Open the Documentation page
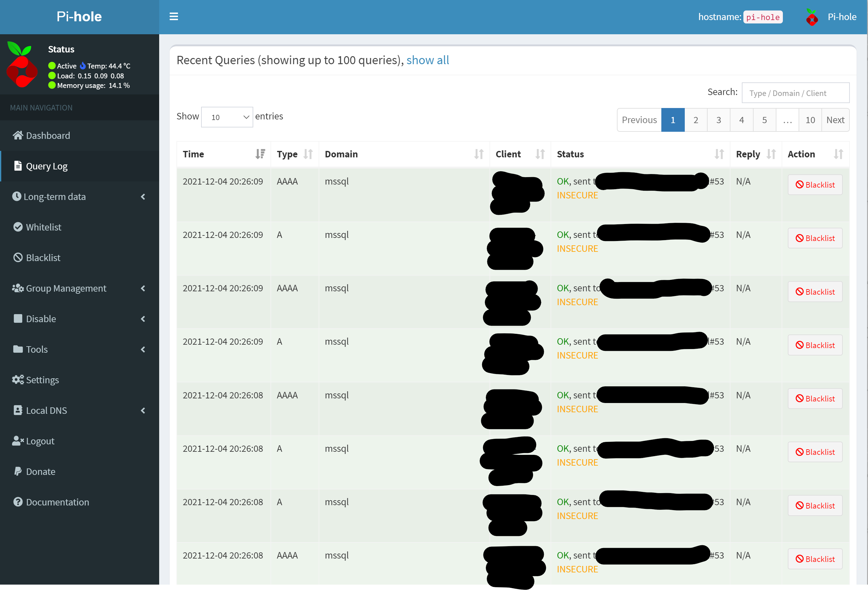 tap(57, 502)
